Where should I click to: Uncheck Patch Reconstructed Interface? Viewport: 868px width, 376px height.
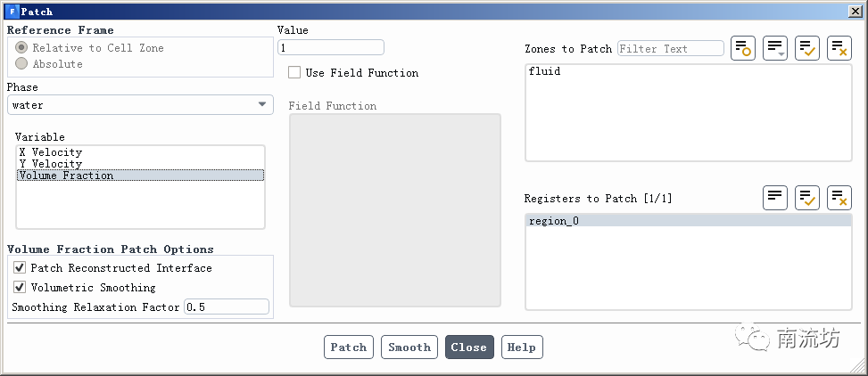click(x=20, y=267)
